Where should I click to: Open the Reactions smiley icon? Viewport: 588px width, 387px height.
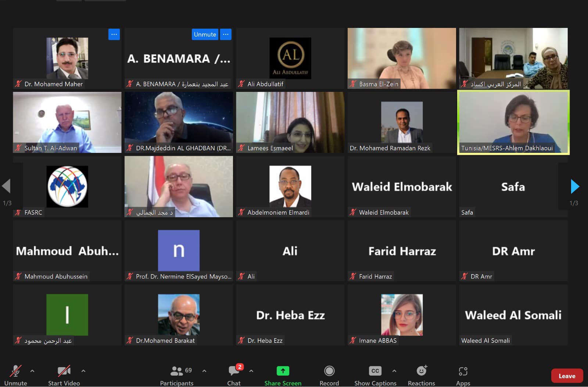422,371
